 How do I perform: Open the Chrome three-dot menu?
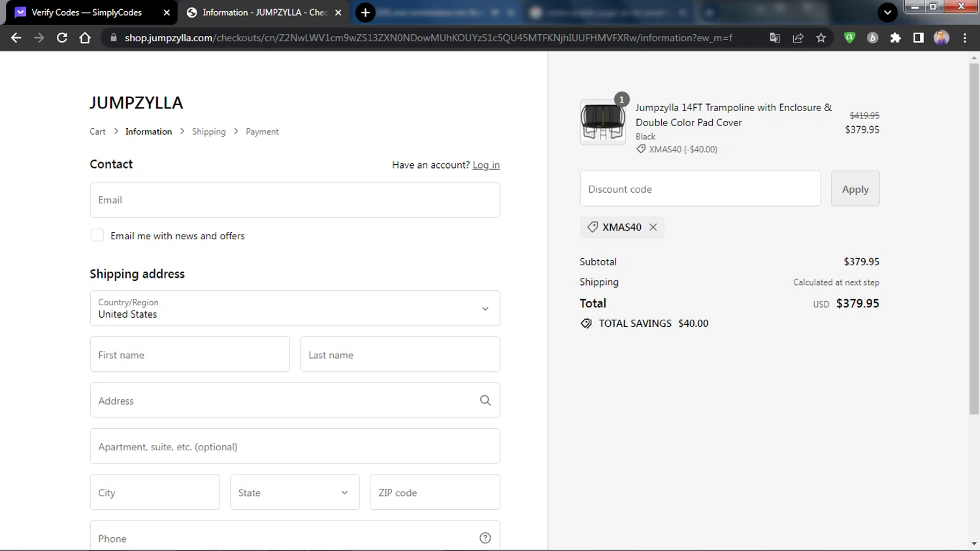pos(964,38)
